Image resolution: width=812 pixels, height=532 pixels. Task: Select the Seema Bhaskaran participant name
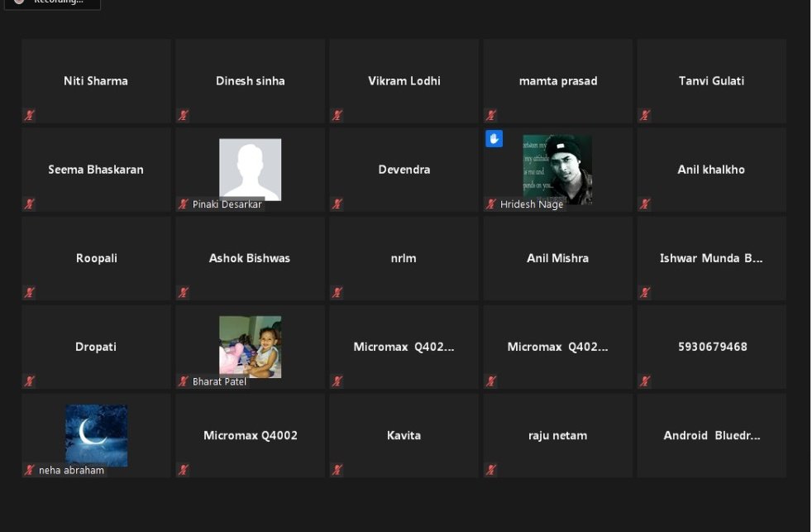click(96, 170)
